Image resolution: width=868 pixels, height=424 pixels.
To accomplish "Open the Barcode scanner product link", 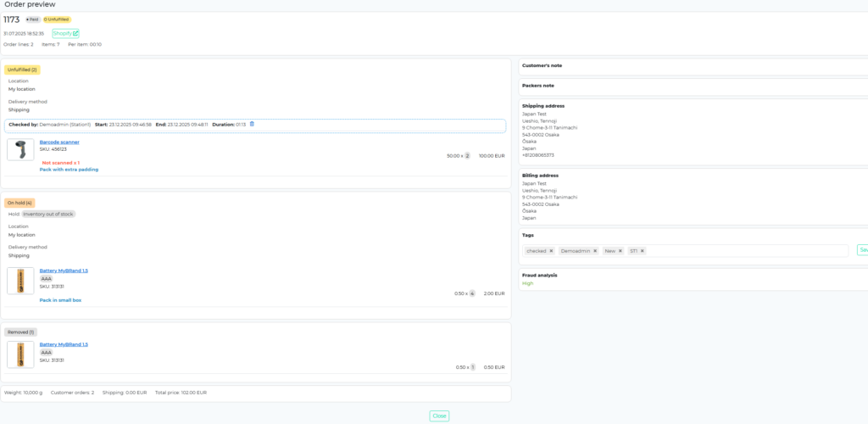I will coord(59,142).
